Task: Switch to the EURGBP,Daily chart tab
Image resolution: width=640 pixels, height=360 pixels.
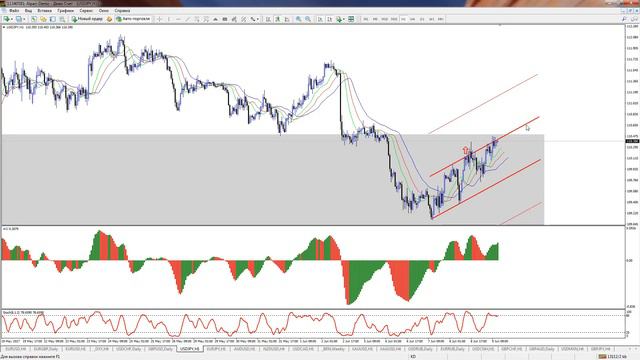Action: click(46, 349)
